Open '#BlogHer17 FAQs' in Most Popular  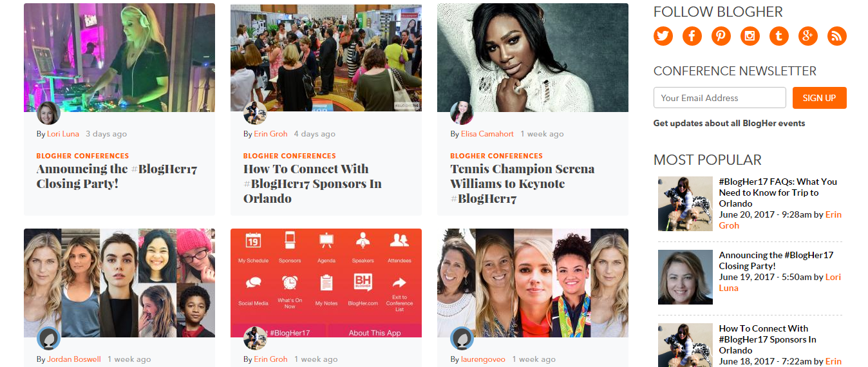pyautogui.click(x=778, y=193)
